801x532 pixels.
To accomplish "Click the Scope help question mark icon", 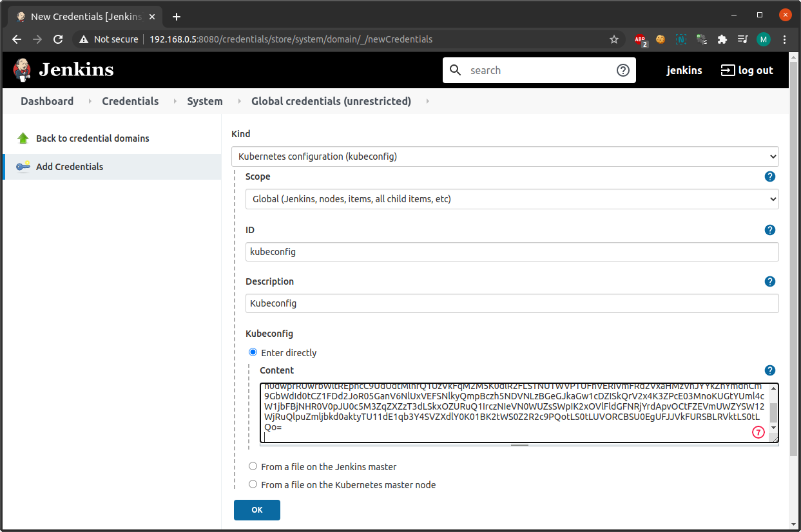I will (770, 176).
